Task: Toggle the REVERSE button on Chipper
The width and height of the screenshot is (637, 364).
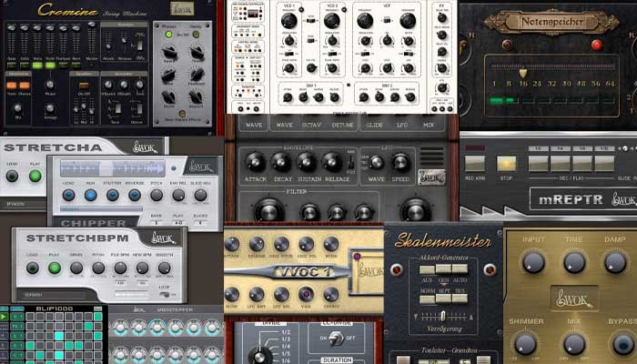Action: [x=135, y=196]
